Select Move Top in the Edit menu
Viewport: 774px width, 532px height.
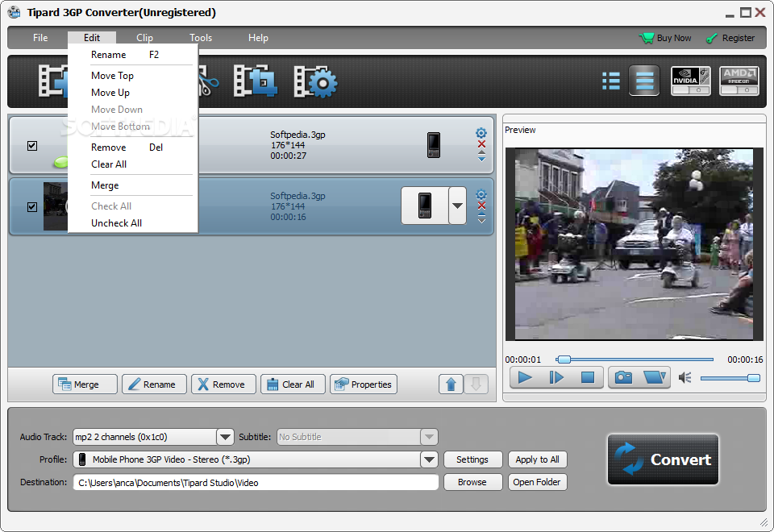132,76
